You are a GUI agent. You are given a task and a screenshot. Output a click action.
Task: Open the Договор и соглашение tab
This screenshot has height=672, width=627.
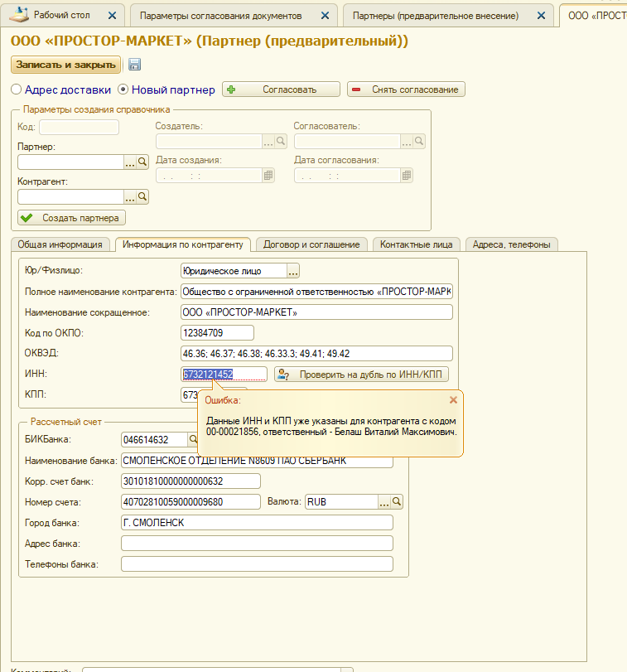coord(311,244)
